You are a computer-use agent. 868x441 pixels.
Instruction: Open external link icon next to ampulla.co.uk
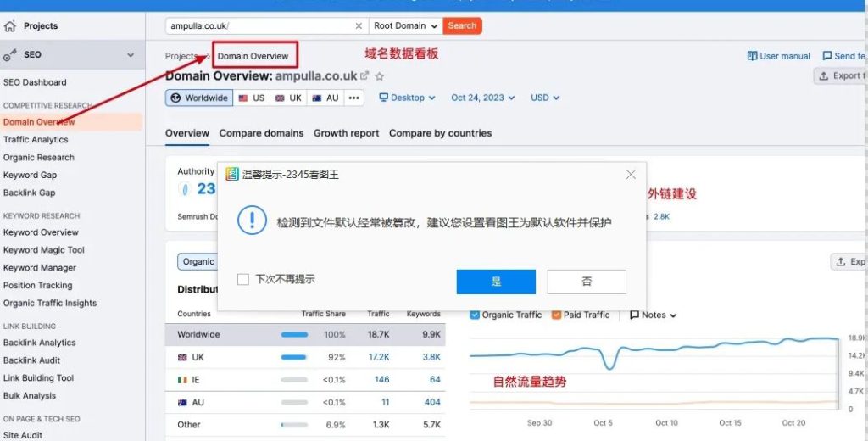364,75
